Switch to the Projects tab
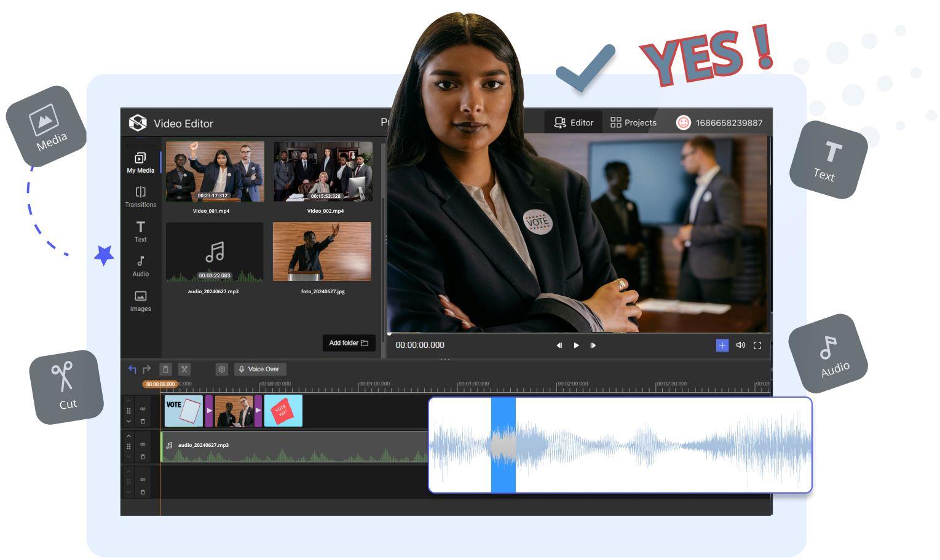940x560 pixels. coord(633,122)
